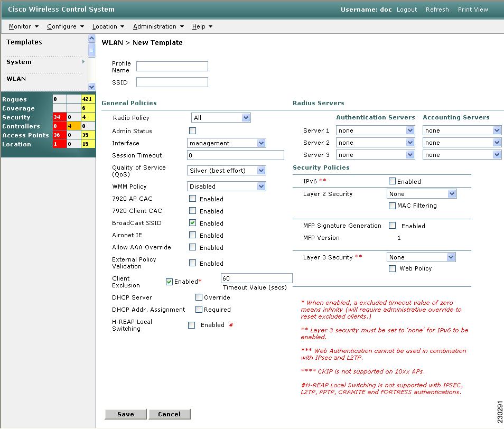Check DHCP Server Override
504x429 pixels.
[199, 297]
